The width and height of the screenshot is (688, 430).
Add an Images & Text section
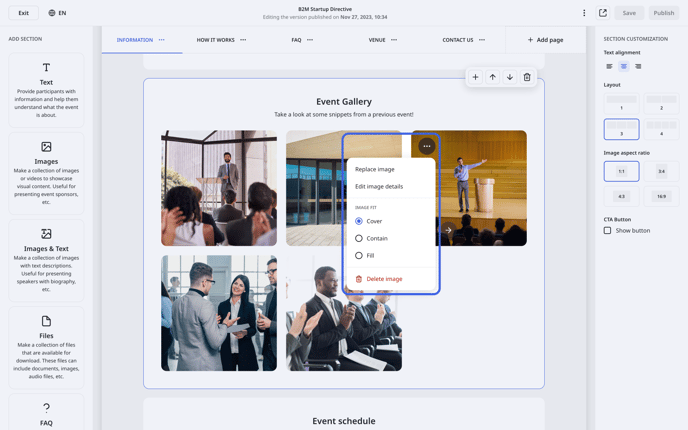coord(46,261)
